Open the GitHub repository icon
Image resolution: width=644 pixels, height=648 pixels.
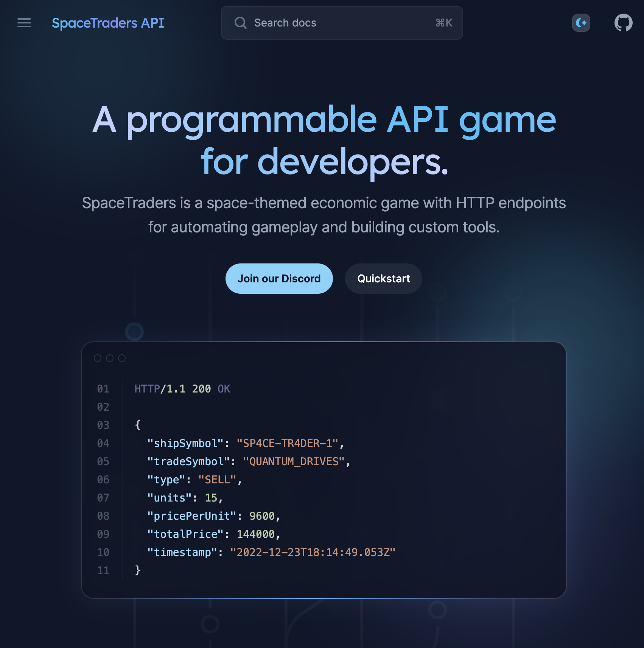(623, 23)
